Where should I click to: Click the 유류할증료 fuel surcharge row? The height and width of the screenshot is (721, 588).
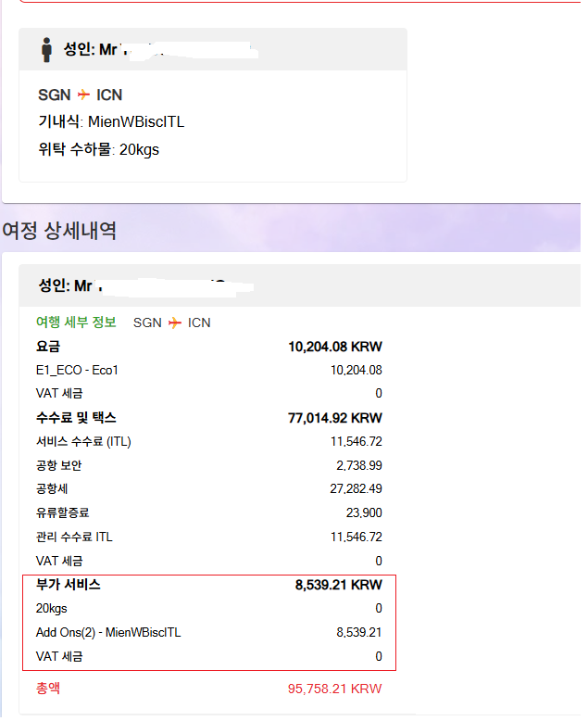[209, 512]
